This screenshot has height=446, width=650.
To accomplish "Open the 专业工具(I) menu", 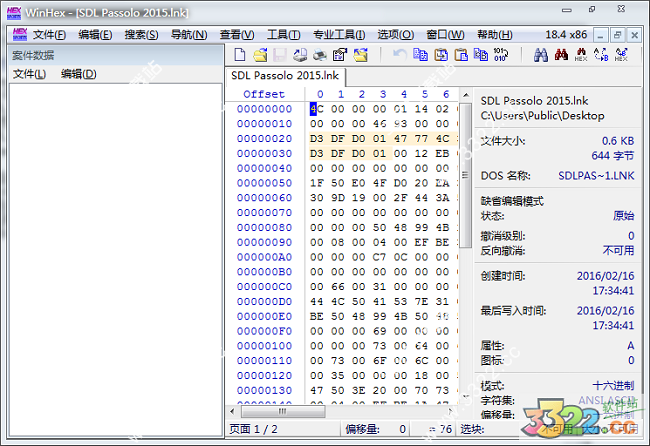I will [x=339, y=35].
